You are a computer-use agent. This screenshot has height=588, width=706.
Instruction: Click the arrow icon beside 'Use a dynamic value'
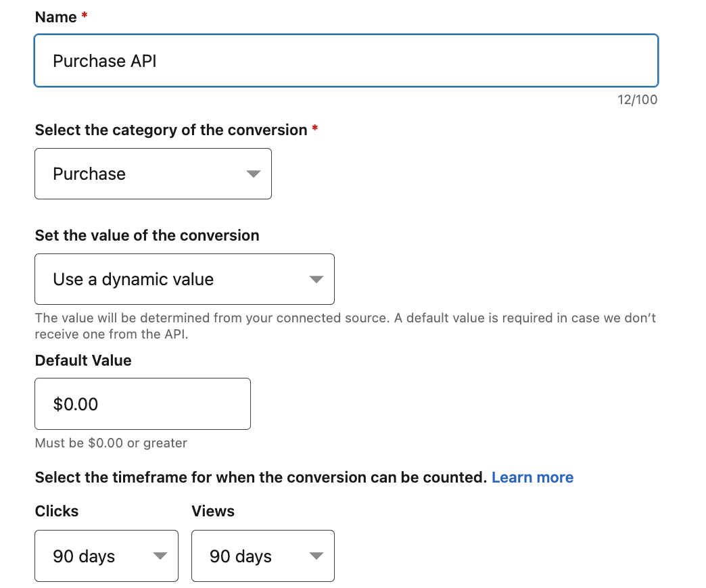316,280
